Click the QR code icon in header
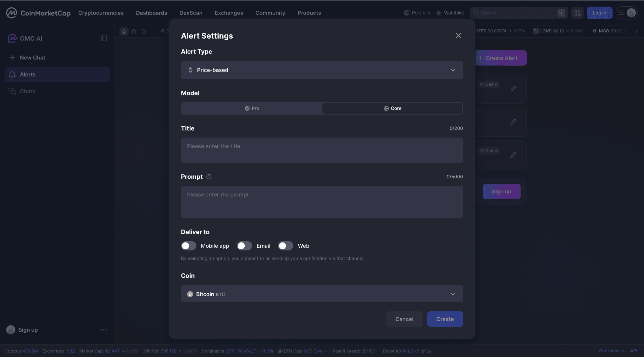Viewport: 644px width, 357px height. click(577, 13)
